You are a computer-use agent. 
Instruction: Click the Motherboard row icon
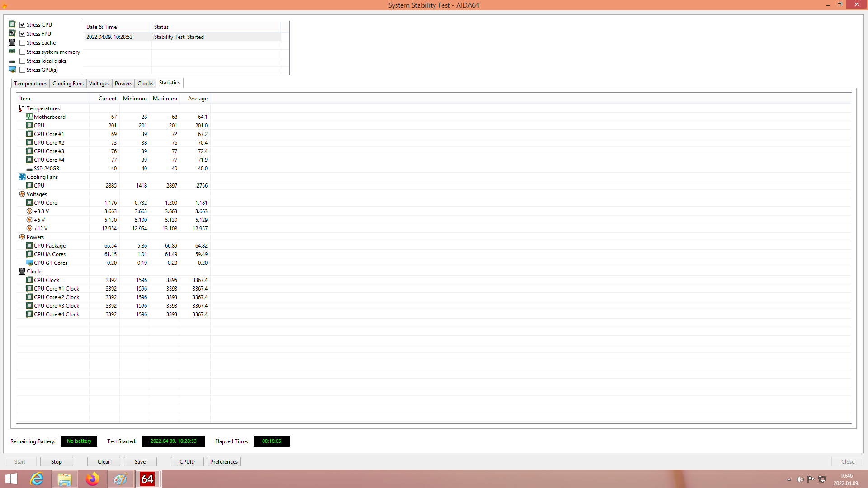[29, 117]
